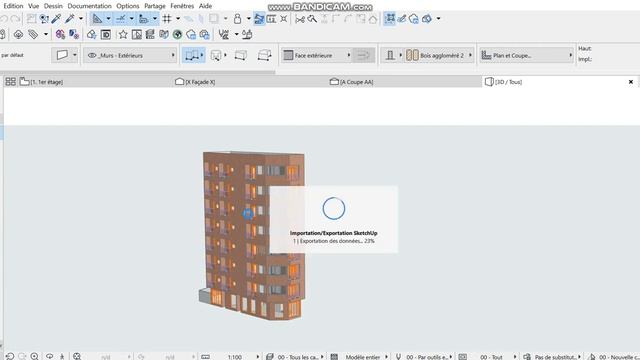
Task: Click the colored pink spheres icon
Action: (x=60, y=34)
